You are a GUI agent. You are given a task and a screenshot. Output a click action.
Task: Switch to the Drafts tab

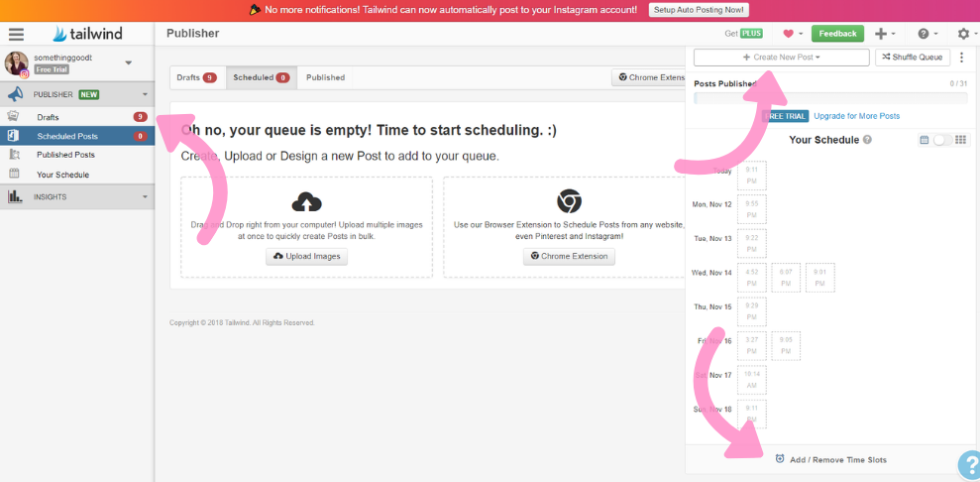click(x=197, y=77)
